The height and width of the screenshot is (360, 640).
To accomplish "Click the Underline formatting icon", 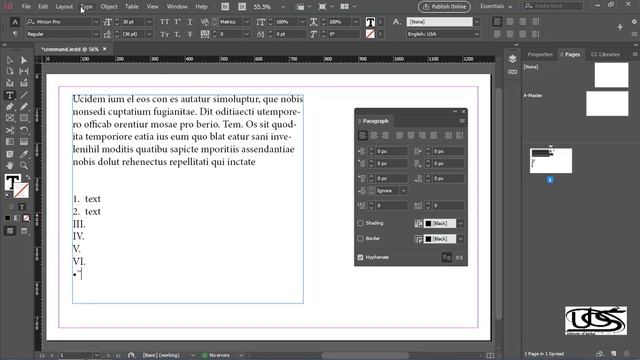I will (x=190, y=22).
